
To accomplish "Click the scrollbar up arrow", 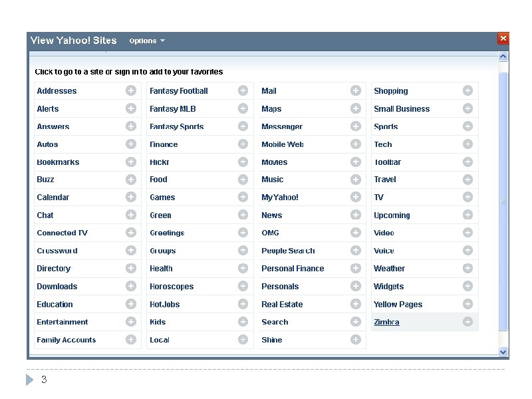I will click(503, 57).
